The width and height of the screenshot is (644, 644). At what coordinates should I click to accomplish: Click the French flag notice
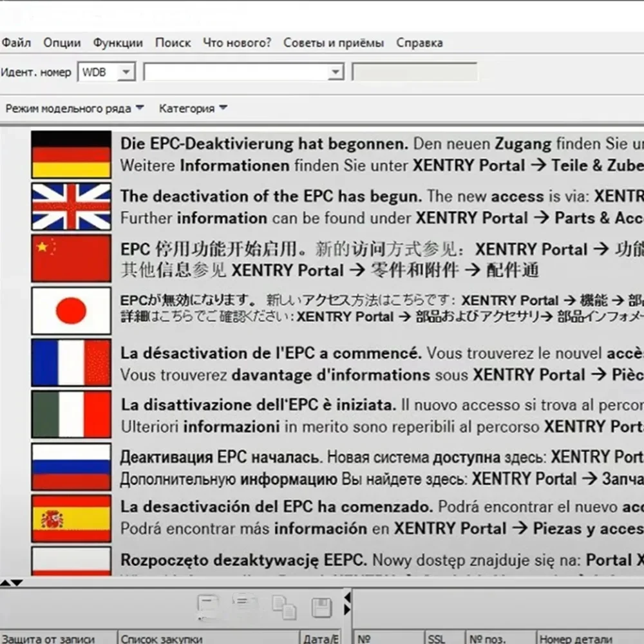pos(71,363)
